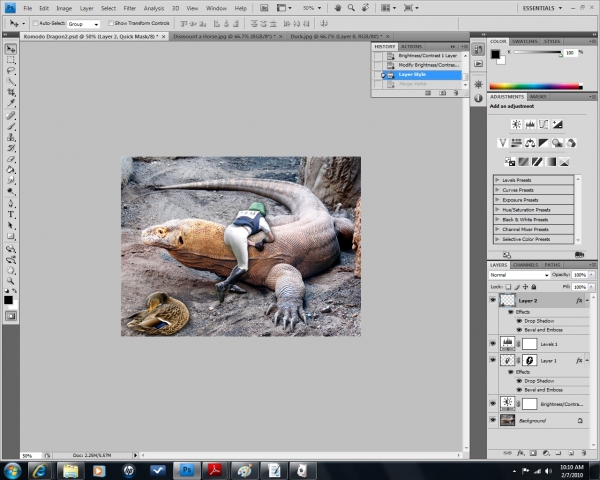Click the Hand tool in application bar
Image resolution: width=600 pixels, height=480 pixels.
point(338,8)
